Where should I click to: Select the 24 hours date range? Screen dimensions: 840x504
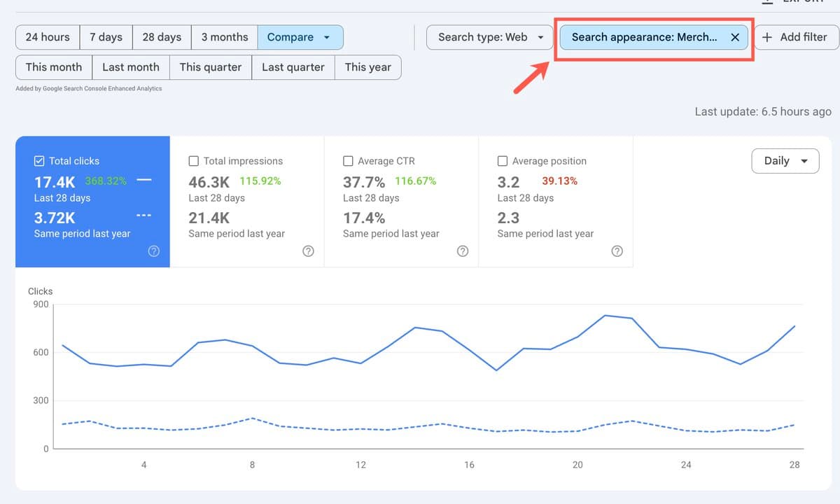(47, 36)
